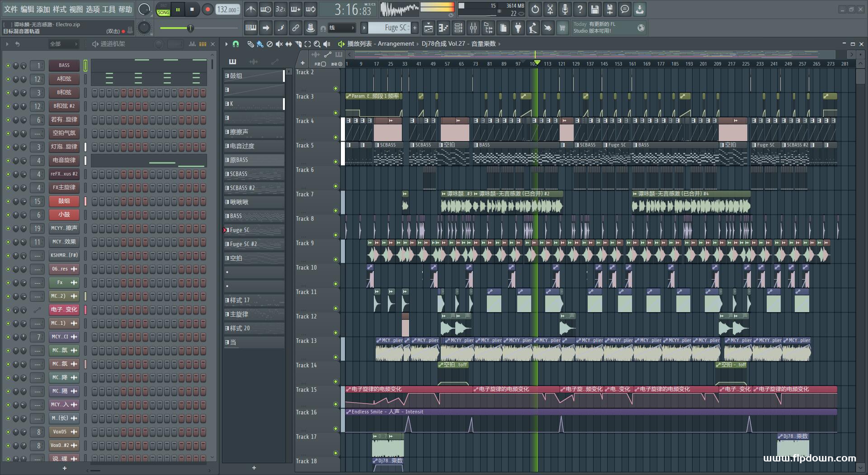This screenshot has width=868, height=475.
Task: Open the 样式 menu
Action: [x=60, y=9]
